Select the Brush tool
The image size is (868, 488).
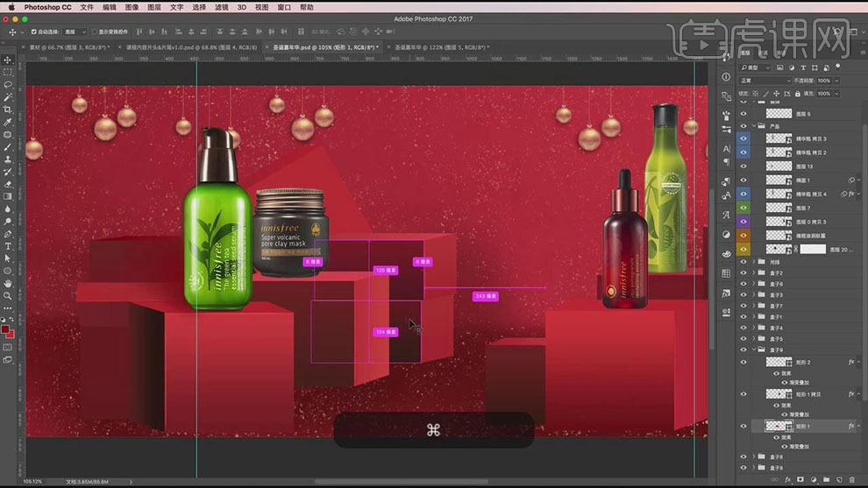coord(8,147)
